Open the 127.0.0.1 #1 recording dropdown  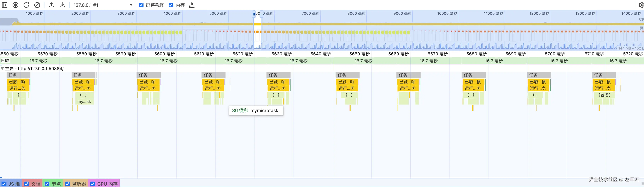pyautogui.click(x=103, y=5)
